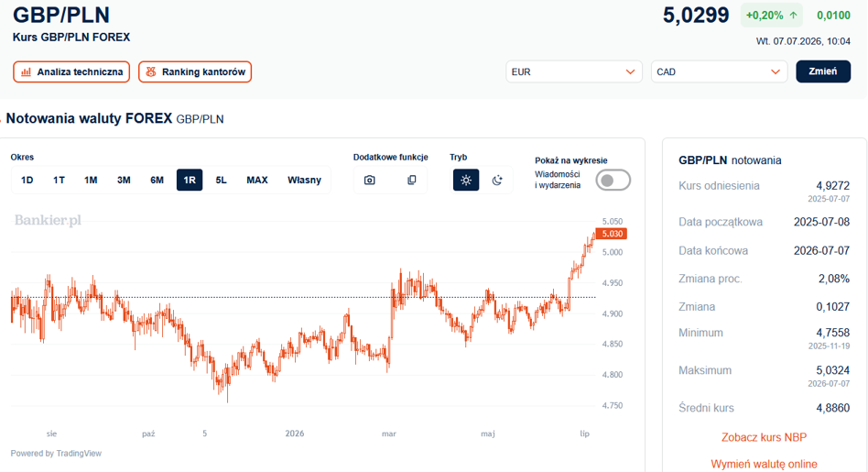
Task: Click the 5.030 current price label on chart
Action: coord(611,234)
